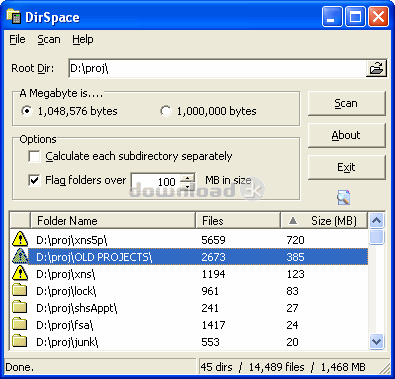Click folder icon next to D:\proj\junk\
This screenshot has width=395, height=379.
point(20,341)
